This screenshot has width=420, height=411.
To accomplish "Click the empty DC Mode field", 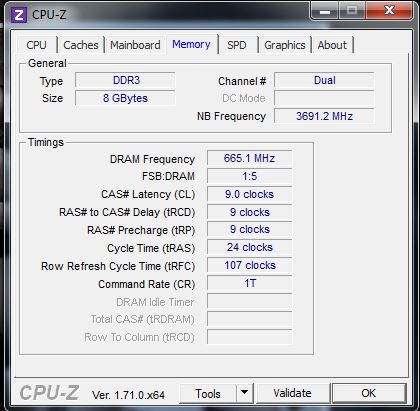I will pyautogui.click(x=324, y=98).
